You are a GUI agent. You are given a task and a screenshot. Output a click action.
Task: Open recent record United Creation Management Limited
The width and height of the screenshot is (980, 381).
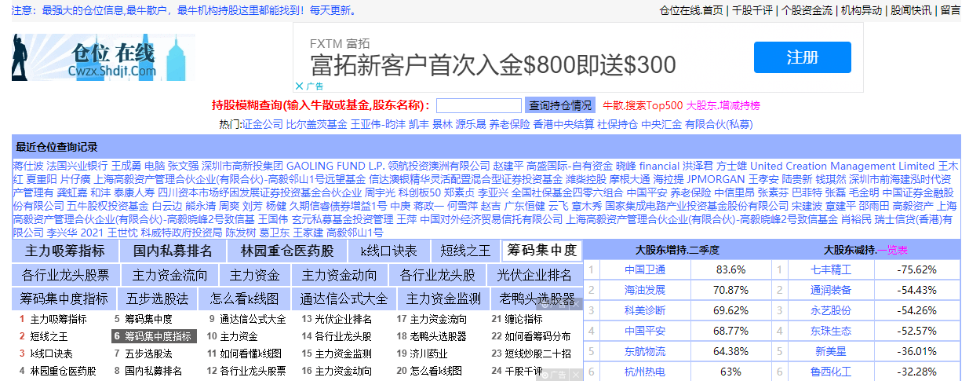842,167
